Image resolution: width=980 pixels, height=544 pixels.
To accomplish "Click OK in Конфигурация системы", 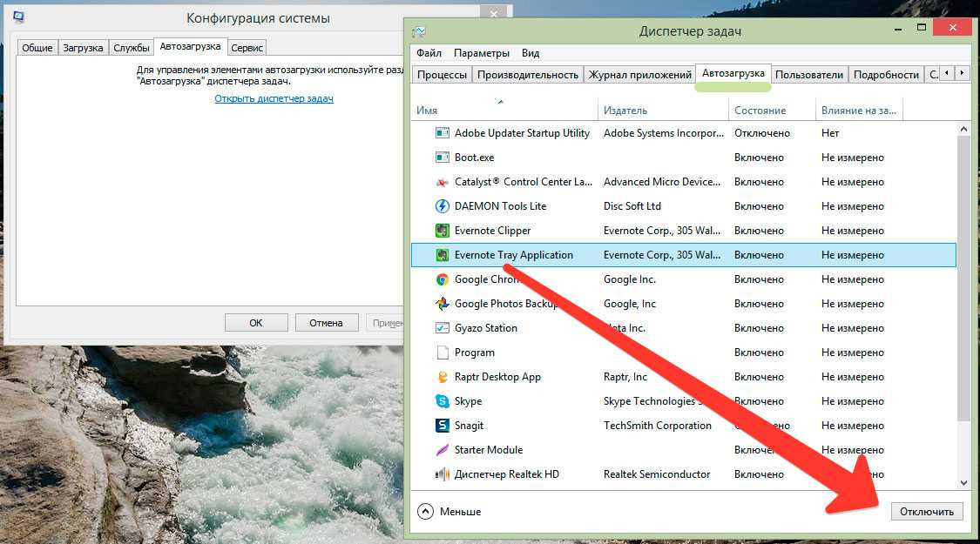I will pyautogui.click(x=256, y=323).
